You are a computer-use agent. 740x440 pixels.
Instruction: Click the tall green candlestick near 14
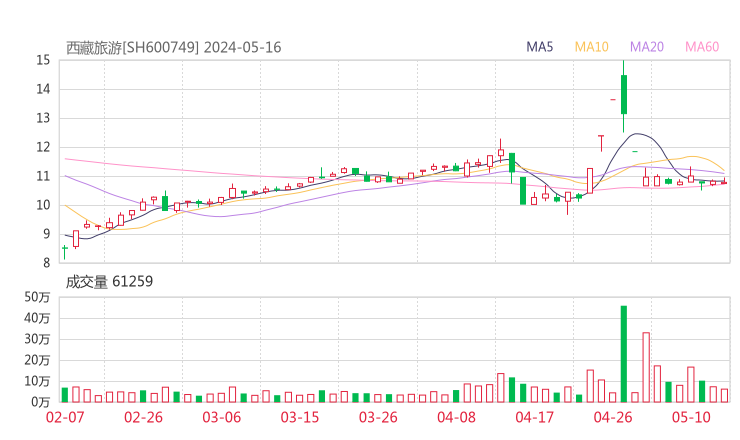click(623, 94)
